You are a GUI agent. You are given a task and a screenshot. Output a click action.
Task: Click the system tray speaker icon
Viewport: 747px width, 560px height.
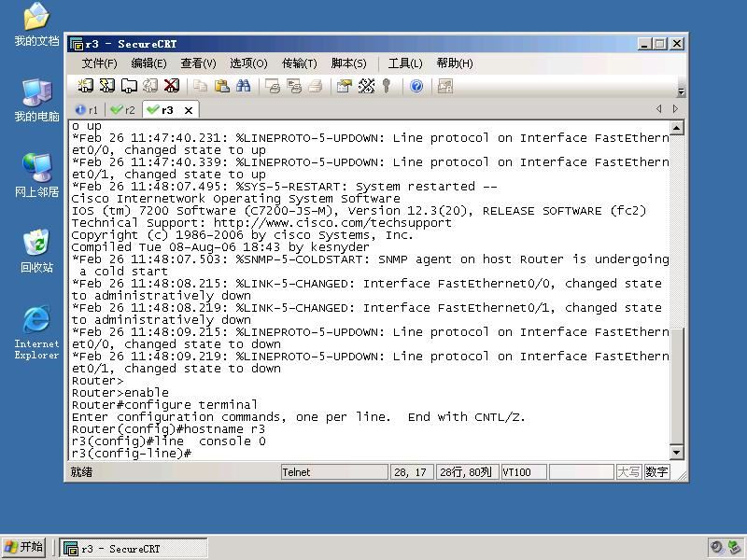pyautogui.click(x=716, y=548)
